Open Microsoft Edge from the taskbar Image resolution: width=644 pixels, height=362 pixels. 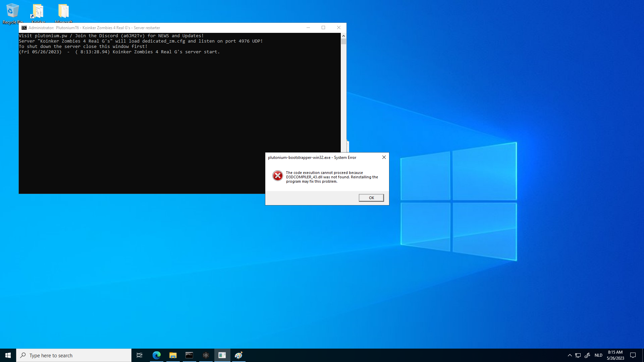pos(156,355)
